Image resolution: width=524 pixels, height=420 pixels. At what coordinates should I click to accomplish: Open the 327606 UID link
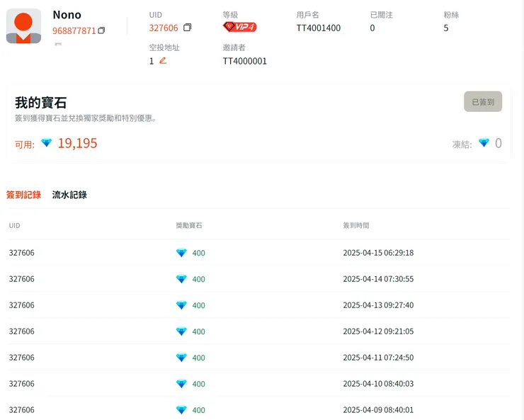click(164, 28)
